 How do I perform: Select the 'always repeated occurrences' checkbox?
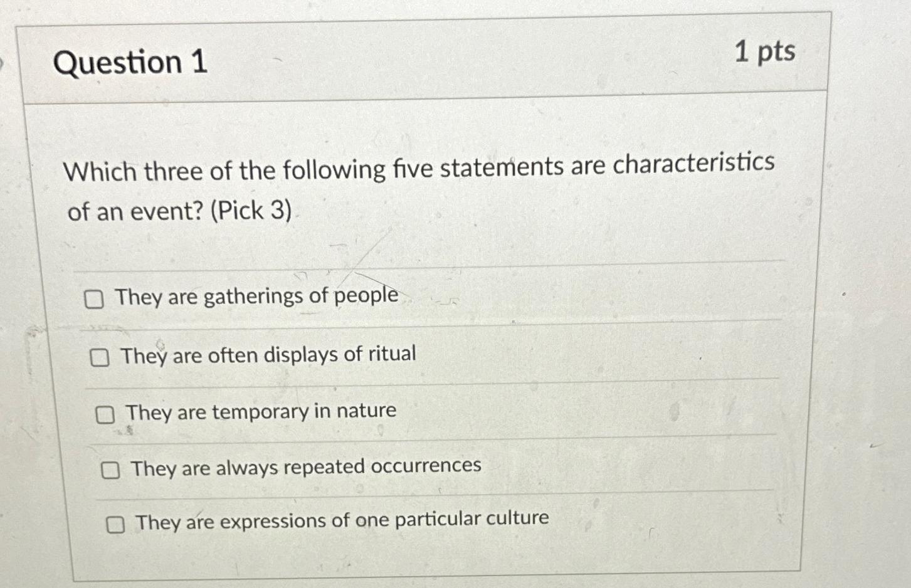(110, 470)
